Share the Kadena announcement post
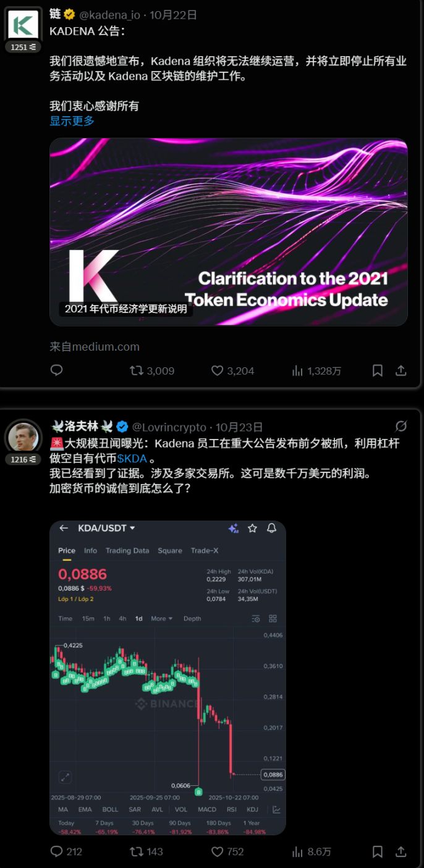 pos(401,370)
